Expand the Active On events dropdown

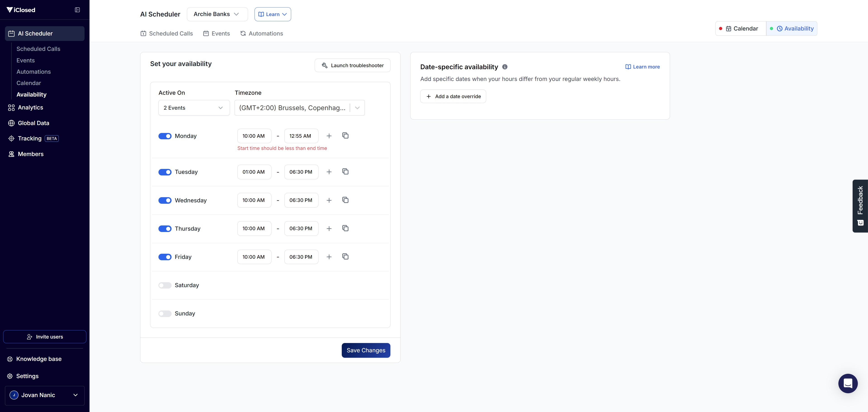[x=194, y=108]
